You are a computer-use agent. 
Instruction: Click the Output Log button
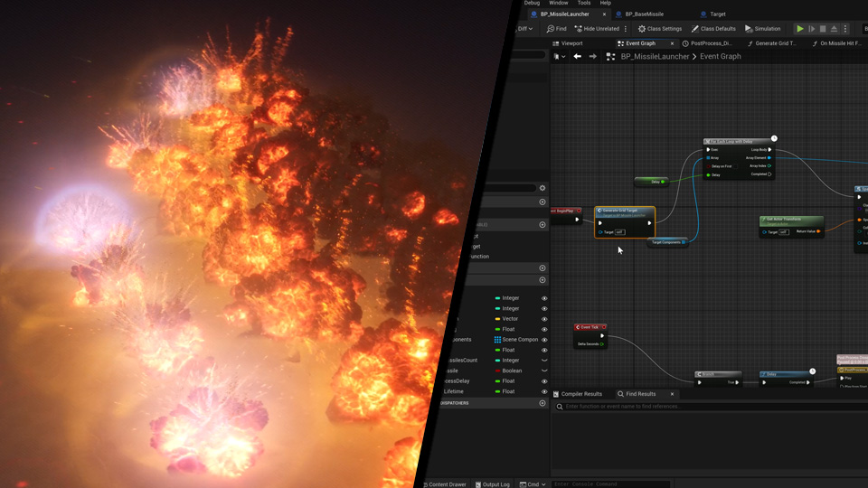[492, 484]
